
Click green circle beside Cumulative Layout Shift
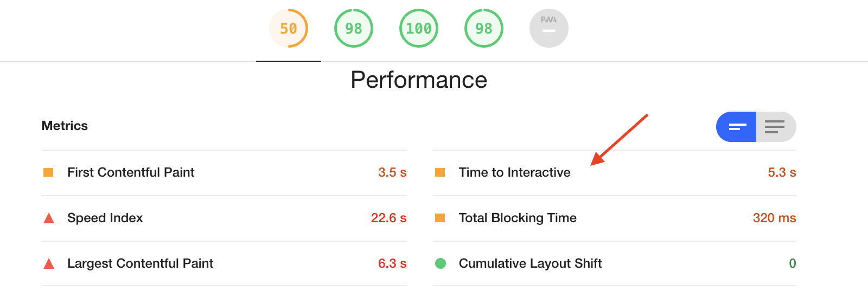441,263
